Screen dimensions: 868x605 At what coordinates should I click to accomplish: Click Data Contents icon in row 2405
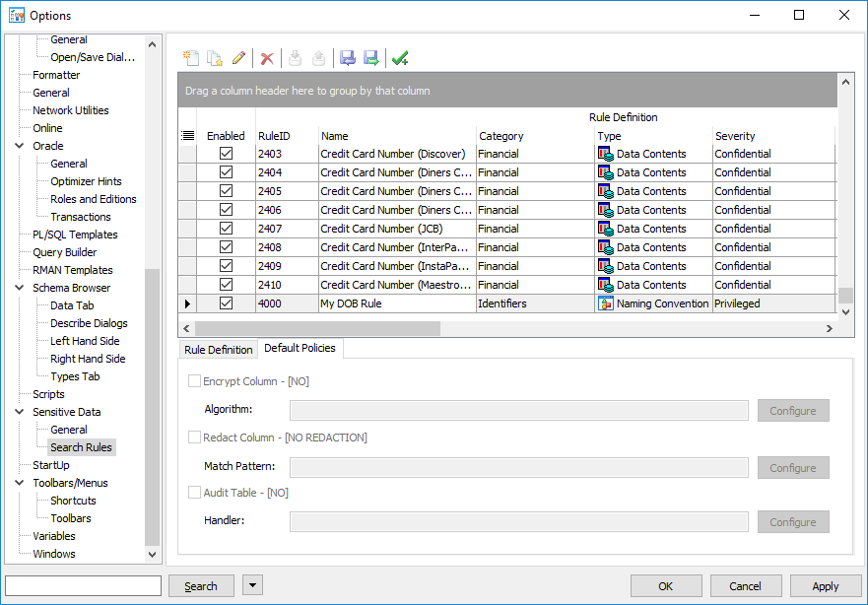coord(606,191)
